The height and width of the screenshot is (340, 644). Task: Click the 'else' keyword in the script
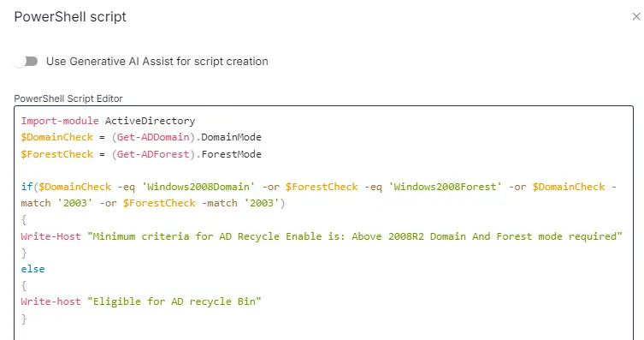tap(32, 269)
